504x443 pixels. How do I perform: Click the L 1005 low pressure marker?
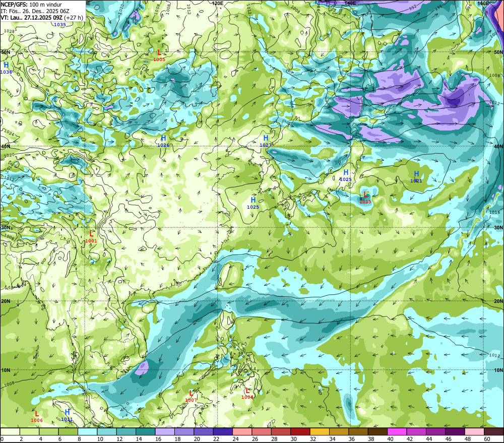(x=159, y=55)
